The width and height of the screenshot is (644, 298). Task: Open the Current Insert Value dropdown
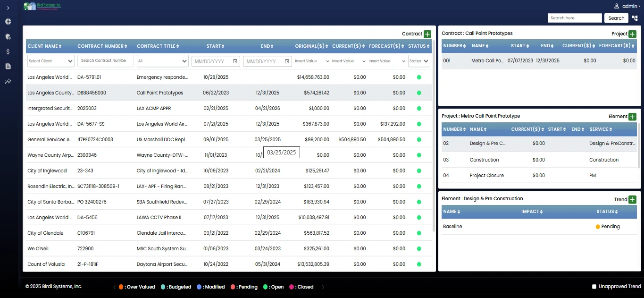point(349,61)
